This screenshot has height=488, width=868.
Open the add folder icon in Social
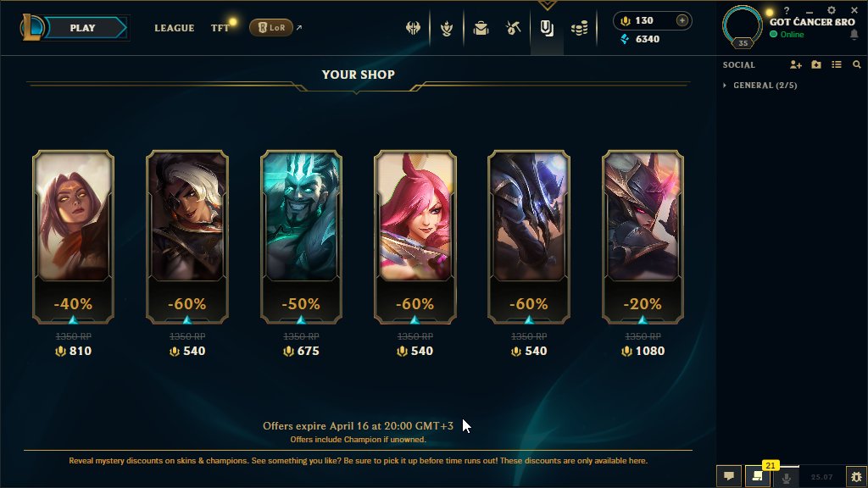point(816,64)
